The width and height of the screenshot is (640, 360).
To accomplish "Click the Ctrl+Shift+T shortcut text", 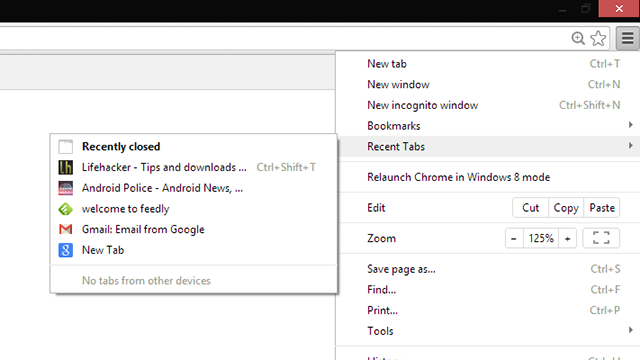I will pyautogui.click(x=286, y=167).
